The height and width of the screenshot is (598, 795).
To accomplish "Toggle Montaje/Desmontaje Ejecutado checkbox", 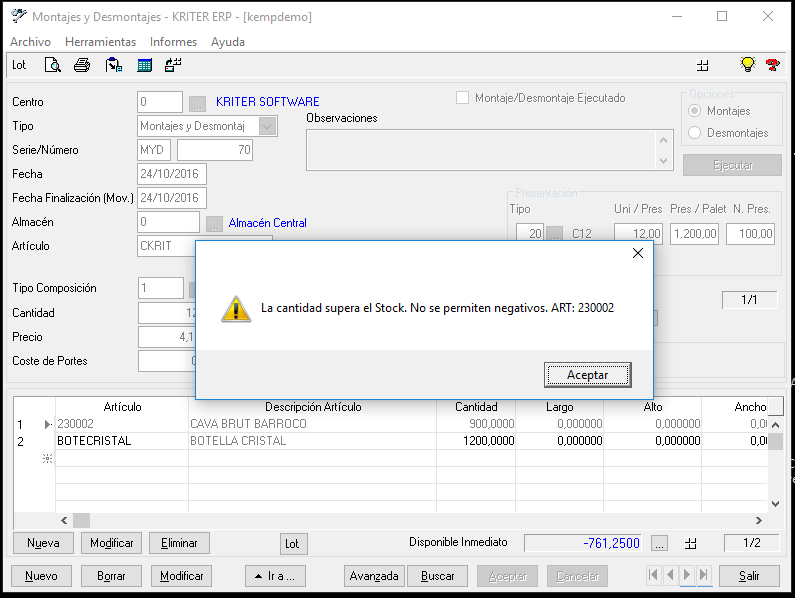I will (x=462, y=97).
